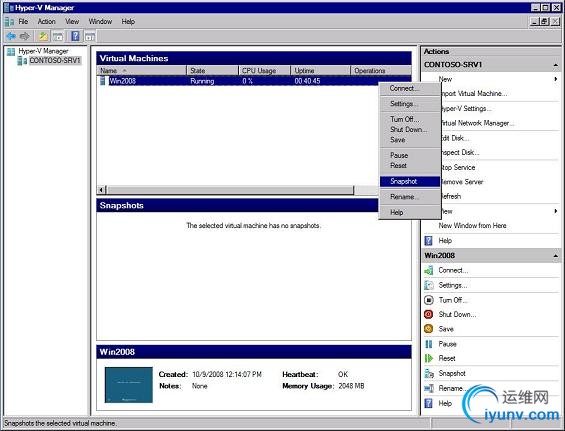Sort by Uptime column header
This screenshot has height=431, width=565.
320,71
